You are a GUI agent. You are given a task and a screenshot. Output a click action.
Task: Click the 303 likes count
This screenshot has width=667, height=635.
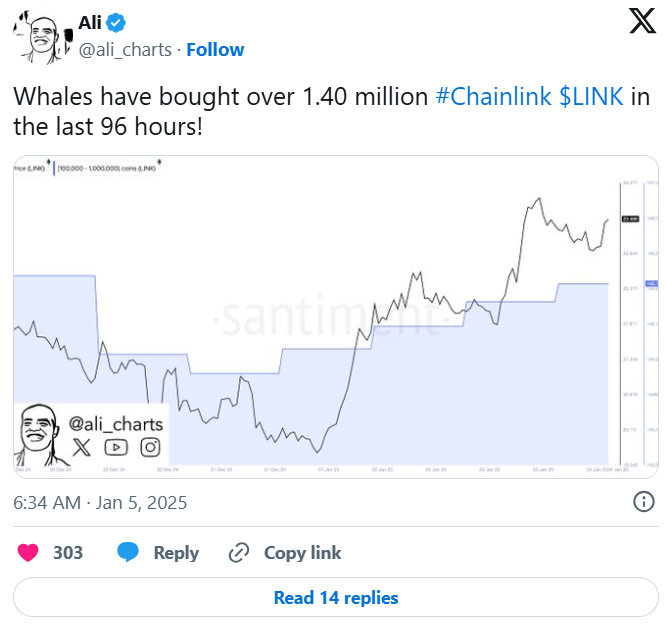tap(68, 552)
